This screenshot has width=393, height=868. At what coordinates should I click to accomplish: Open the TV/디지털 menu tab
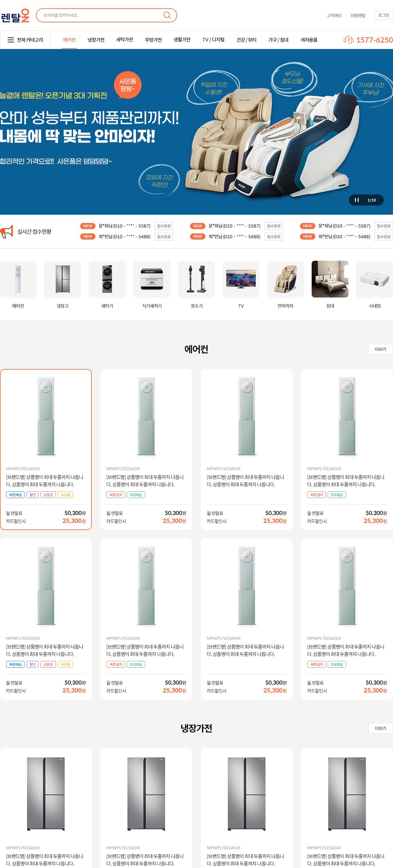click(x=213, y=40)
